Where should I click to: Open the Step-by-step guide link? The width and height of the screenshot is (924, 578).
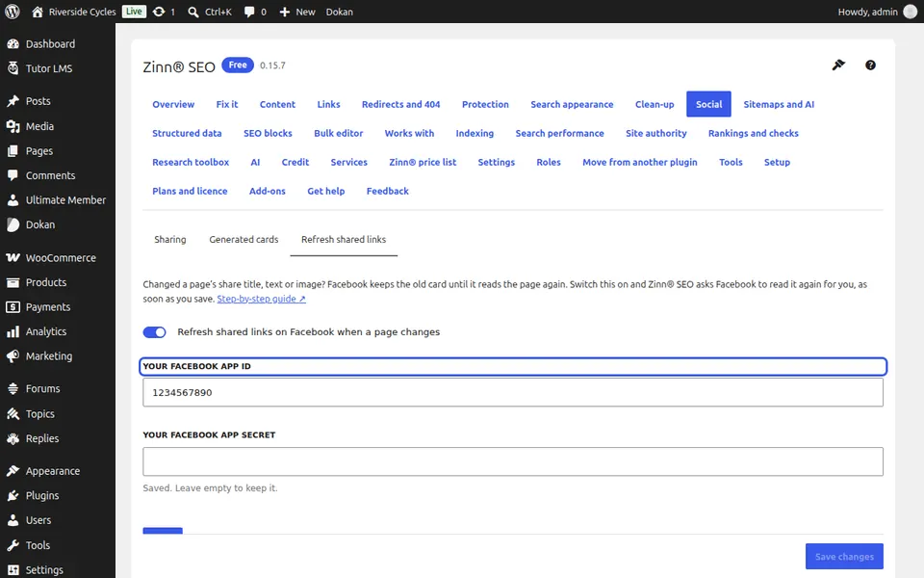(261, 299)
